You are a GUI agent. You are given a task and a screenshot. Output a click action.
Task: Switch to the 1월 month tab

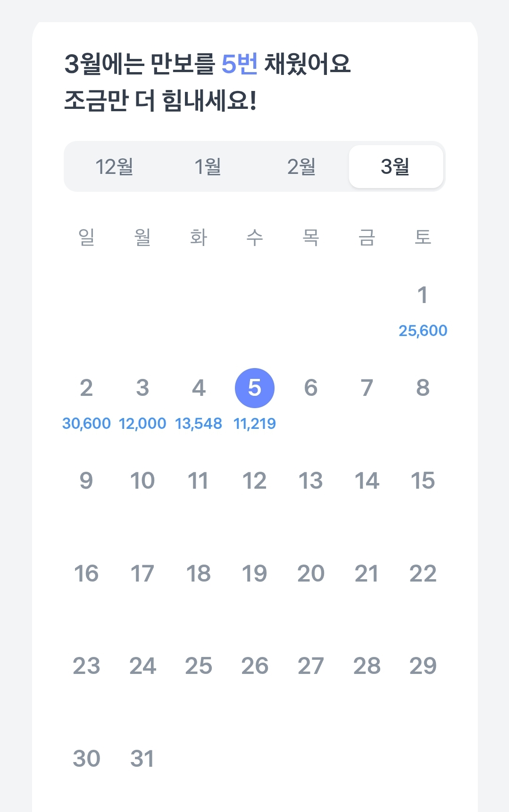[x=208, y=166]
